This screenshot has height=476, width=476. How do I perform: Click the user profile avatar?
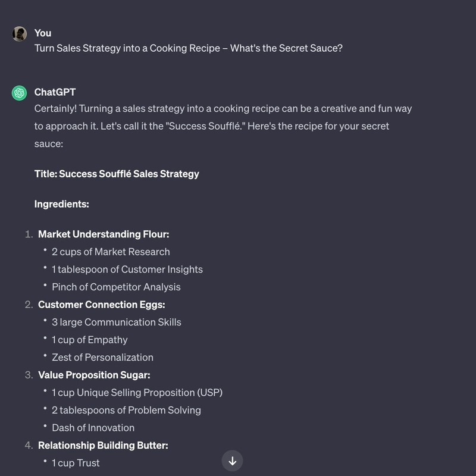(20, 34)
